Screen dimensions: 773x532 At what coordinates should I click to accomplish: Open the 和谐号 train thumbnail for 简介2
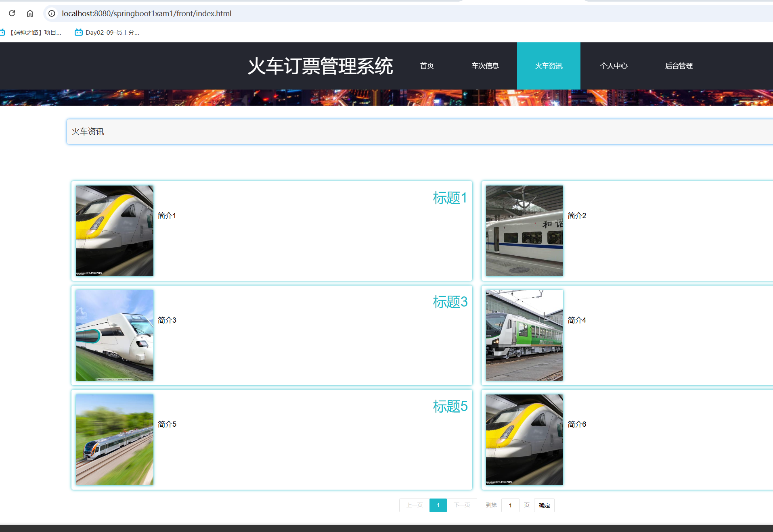point(524,231)
